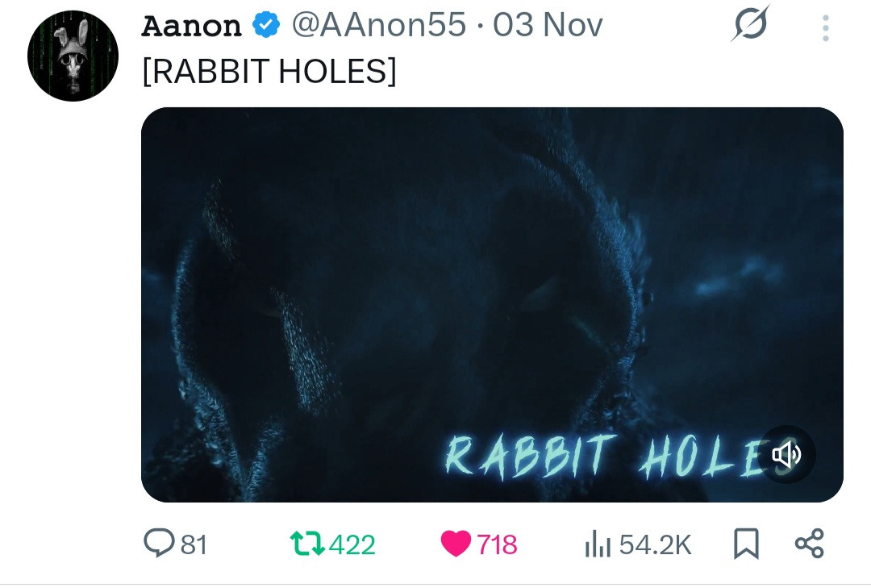Click the [RABBIT HOLES] post text
871x588 pixels.
[x=269, y=72]
